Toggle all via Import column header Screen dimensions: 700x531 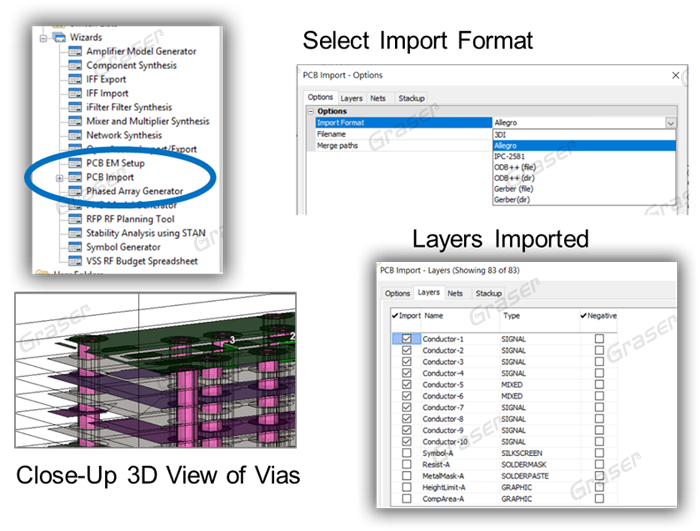coord(406,316)
